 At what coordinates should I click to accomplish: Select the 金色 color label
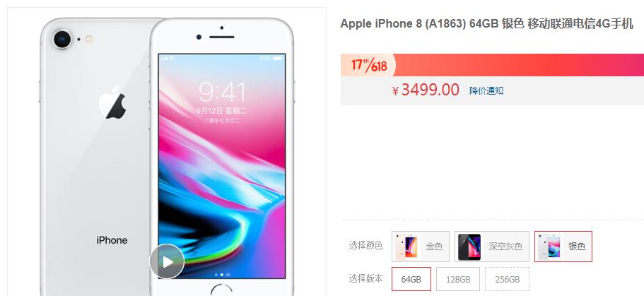coord(434,247)
